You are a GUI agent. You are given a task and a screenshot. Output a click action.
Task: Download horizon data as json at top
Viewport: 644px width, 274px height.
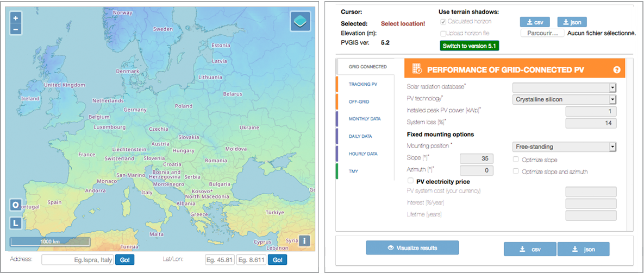[x=572, y=22]
